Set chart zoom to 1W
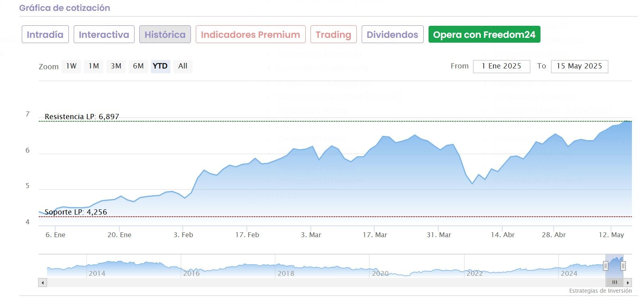644x308 pixels. coord(71,66)
